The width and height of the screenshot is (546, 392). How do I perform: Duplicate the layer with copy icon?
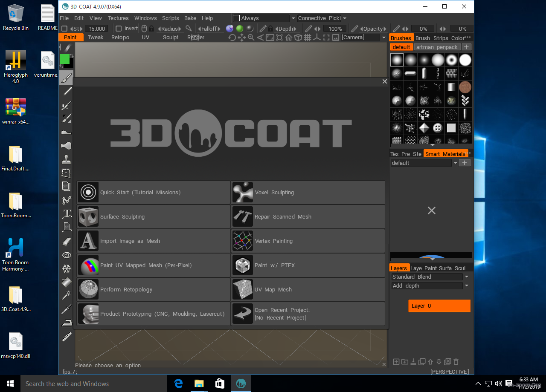coord(422,362)
